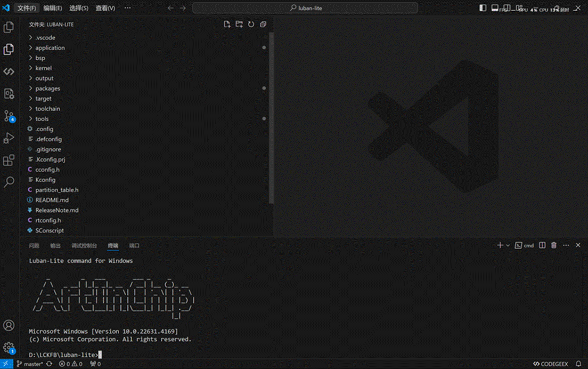Go back with the left arrow

(170, 8)
